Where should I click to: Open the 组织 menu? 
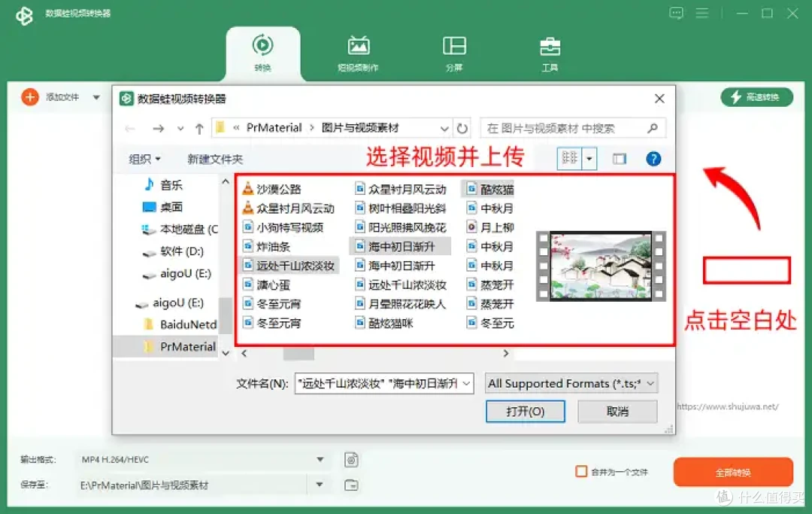(144, 159)
